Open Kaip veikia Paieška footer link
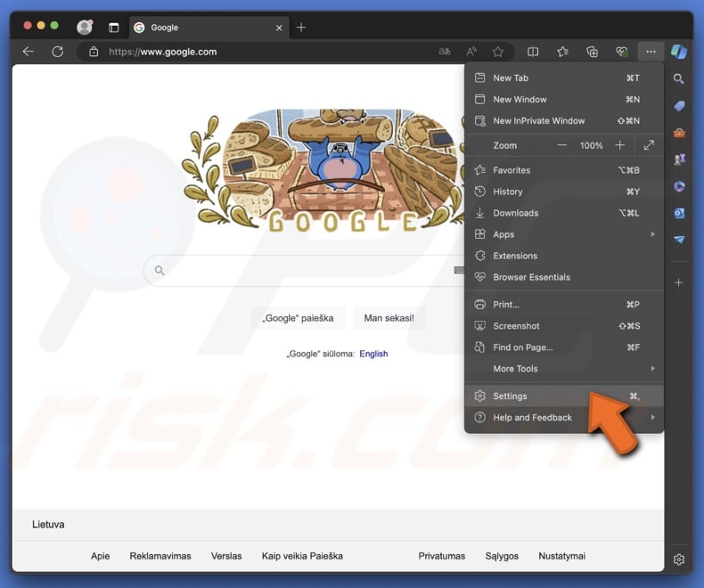The width and height of the screenshot is (704, 588). (x=302, y=556)
